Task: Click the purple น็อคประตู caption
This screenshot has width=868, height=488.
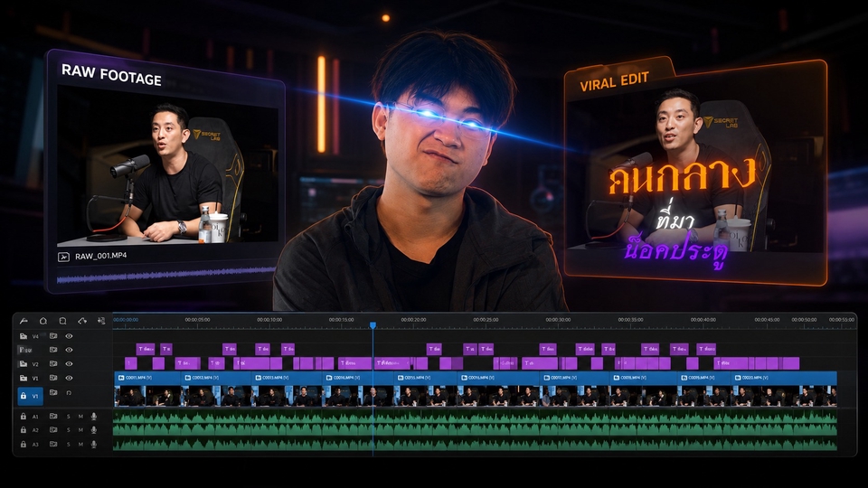Action: tap(676, 250)
